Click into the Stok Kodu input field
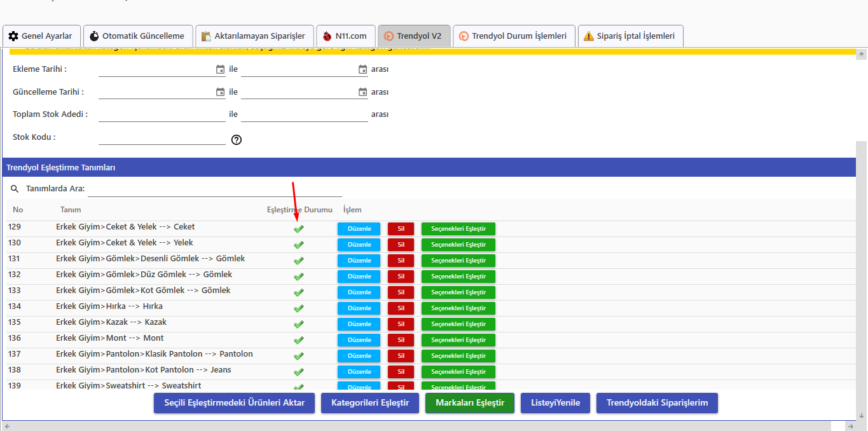Screen dimensions: 868x431 click(x=162, y=137)
